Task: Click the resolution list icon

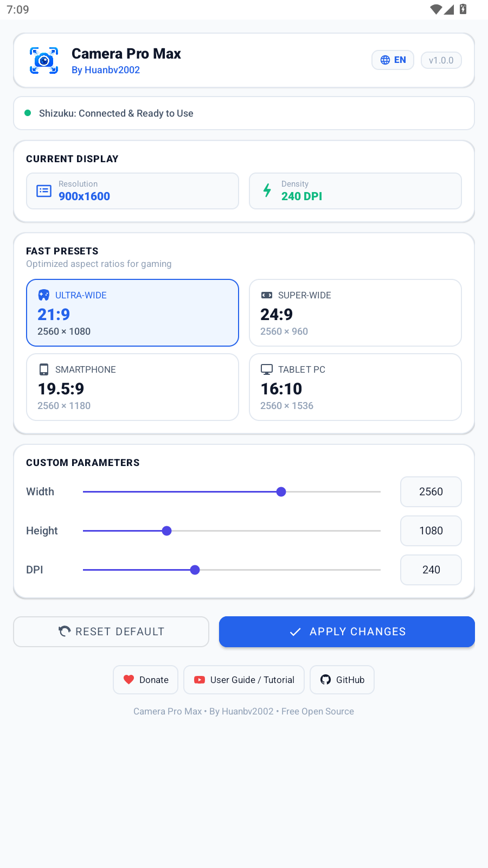Action: [x=44, y=191]
